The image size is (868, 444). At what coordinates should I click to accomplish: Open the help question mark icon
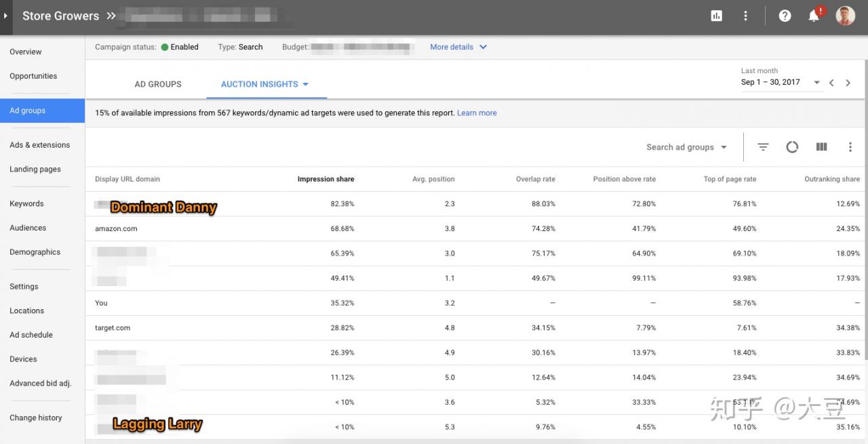click(785, 16)
